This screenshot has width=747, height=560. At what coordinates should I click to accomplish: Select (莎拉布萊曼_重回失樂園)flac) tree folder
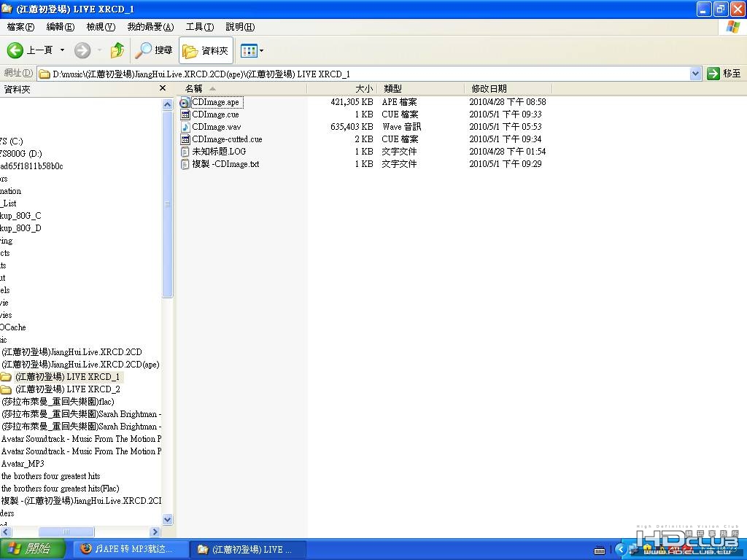[58, 402]
